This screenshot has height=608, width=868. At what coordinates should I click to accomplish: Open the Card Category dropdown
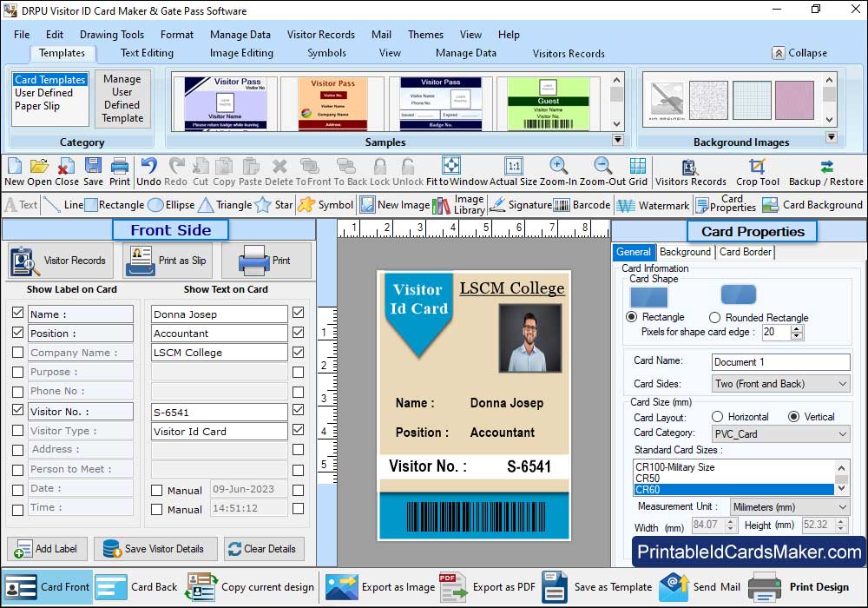click(780, 434)
